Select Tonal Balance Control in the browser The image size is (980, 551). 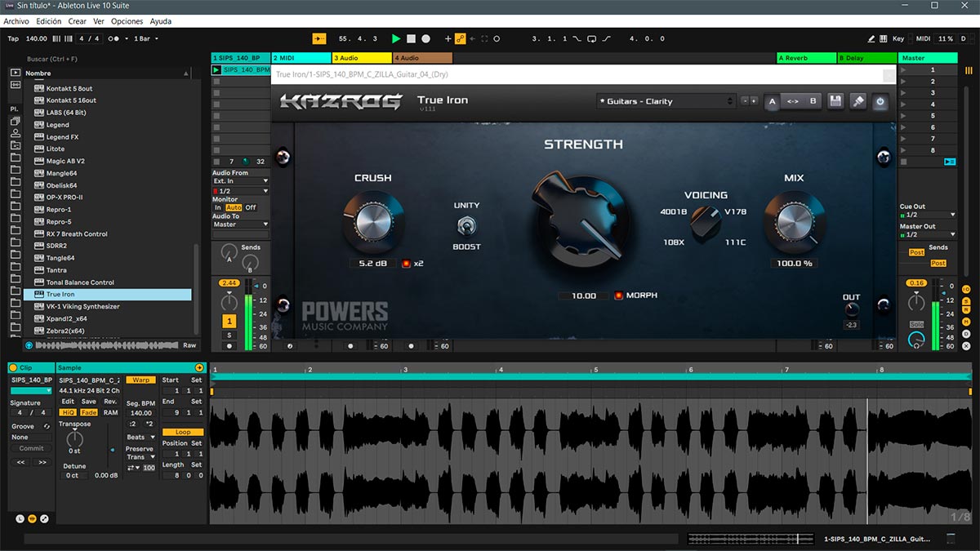[x=108, y=282]
